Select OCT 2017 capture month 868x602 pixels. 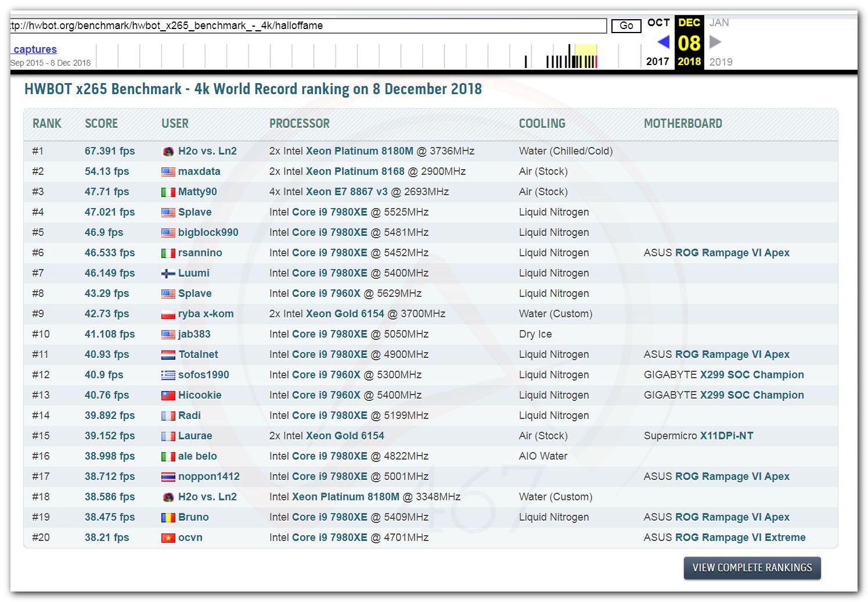658,23
